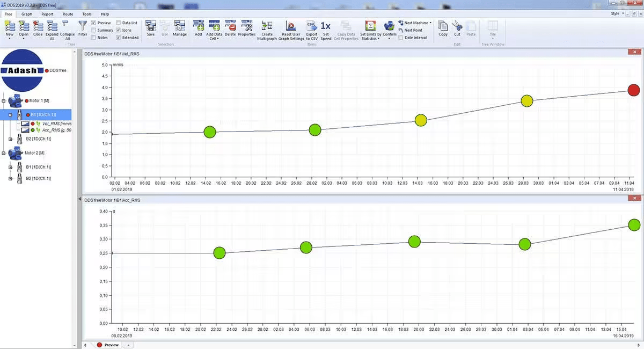Select Acc_RMS item in the tree

coord(53,130)
